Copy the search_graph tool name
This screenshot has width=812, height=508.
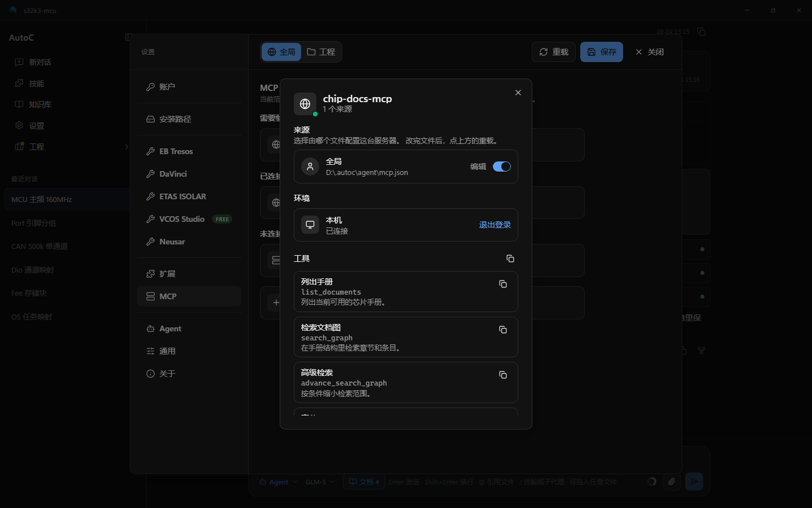[x=503, y=330]
